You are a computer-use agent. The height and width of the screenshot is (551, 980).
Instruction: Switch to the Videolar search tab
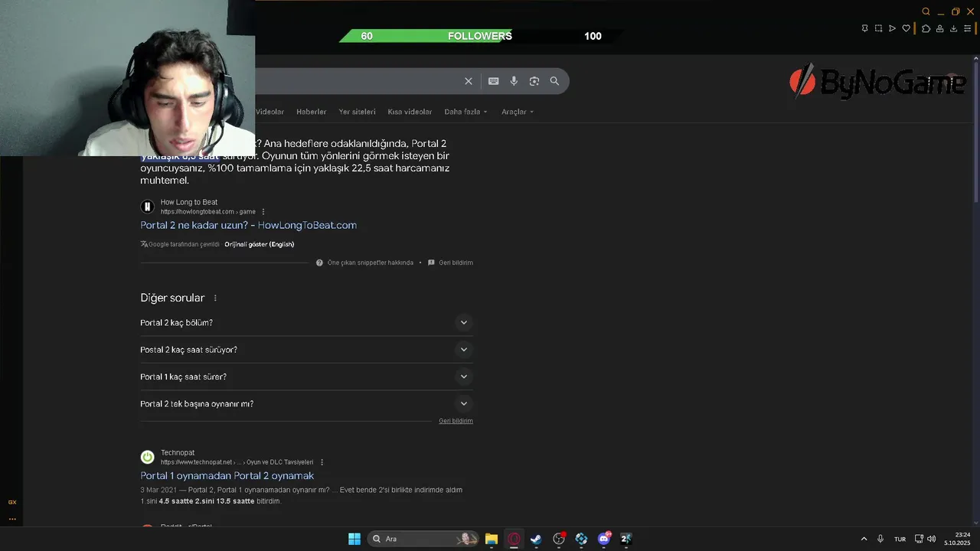[x=269, y=112]
